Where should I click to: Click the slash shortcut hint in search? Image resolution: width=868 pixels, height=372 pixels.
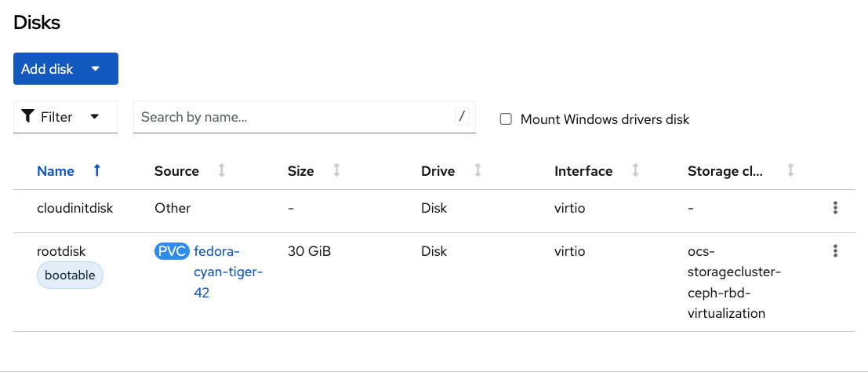coord(462,117)
